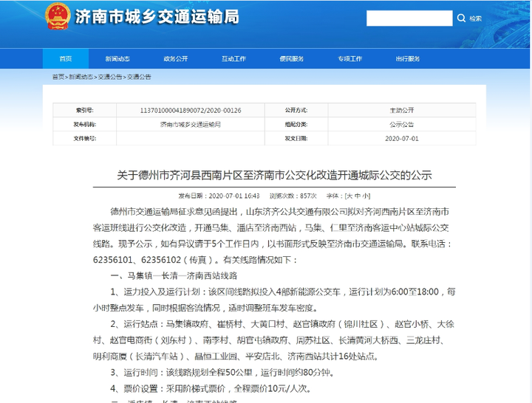
Task: Select issue date 2020-07-01 cell
Action: coord(402,138)
